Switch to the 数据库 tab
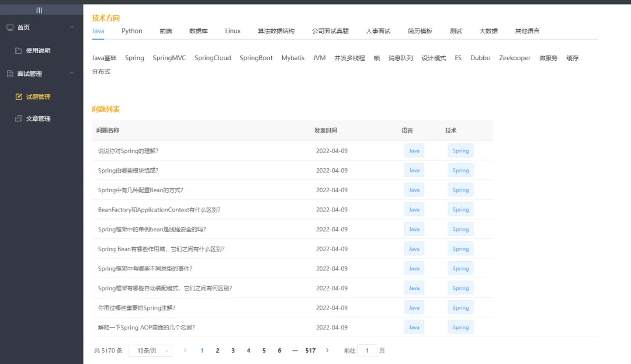The width and height of the screenshot is (631, 364). pyautogui.click(x=199, y=31)
